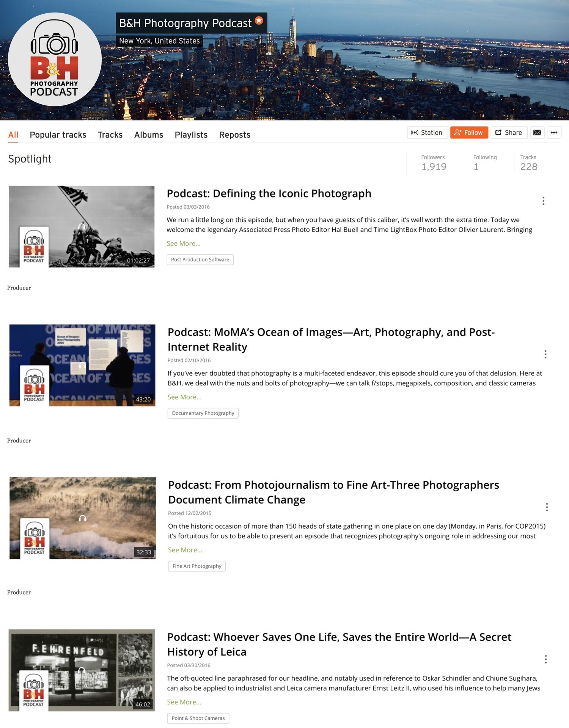Screen dimensions: 569x728
Task: View the Following count
Action: [485, 163]
